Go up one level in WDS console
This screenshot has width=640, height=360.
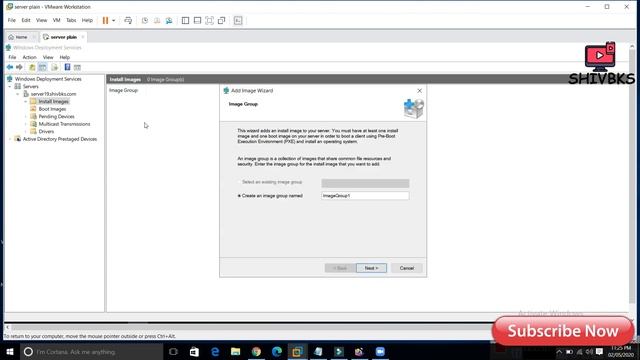pyautogui.click(x=32, y=67)
